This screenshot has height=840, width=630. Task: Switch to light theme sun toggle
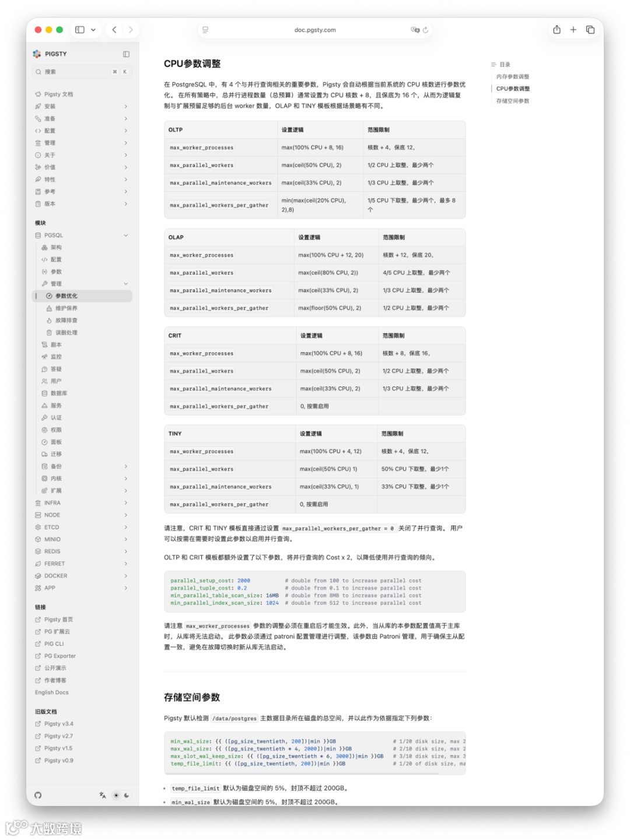click(x=116, y=795)
